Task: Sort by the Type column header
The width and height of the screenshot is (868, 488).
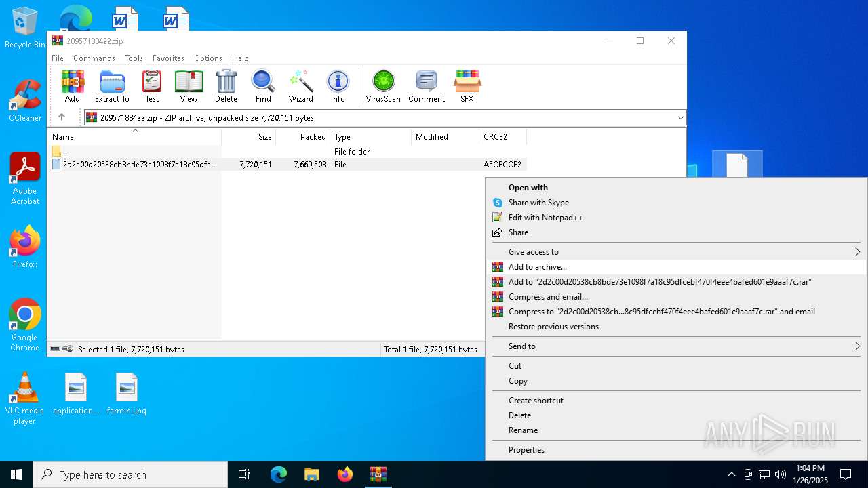Action: point(370,137)
